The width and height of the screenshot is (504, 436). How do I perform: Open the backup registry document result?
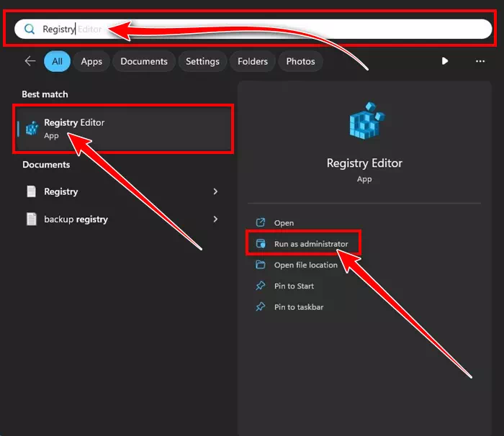tap(122, 219)
